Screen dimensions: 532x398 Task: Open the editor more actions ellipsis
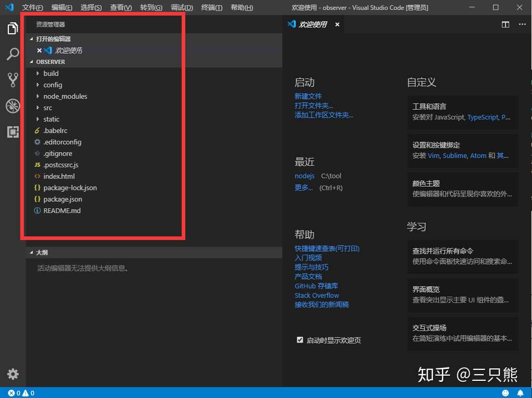pos(522,24)
